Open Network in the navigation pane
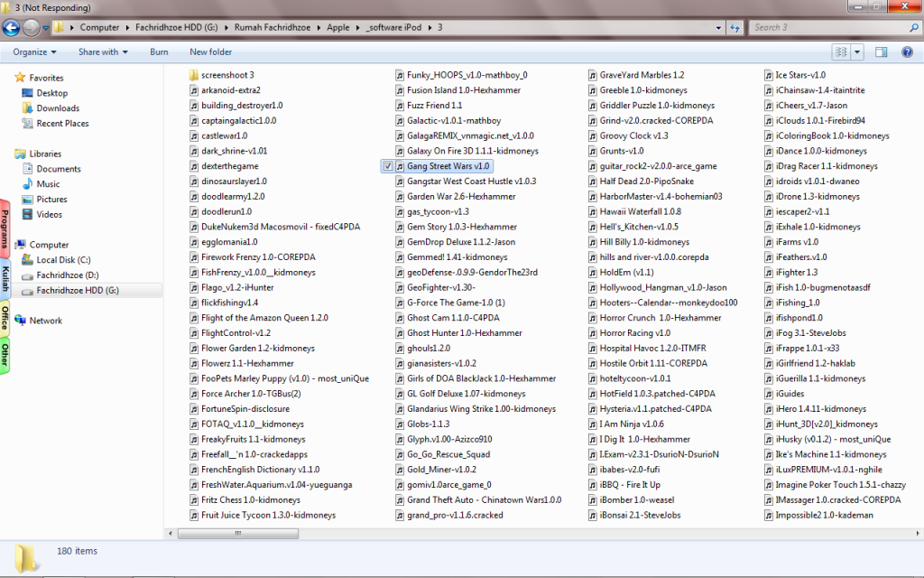This screenshot has height=578, width=924. tap(45, 321)
